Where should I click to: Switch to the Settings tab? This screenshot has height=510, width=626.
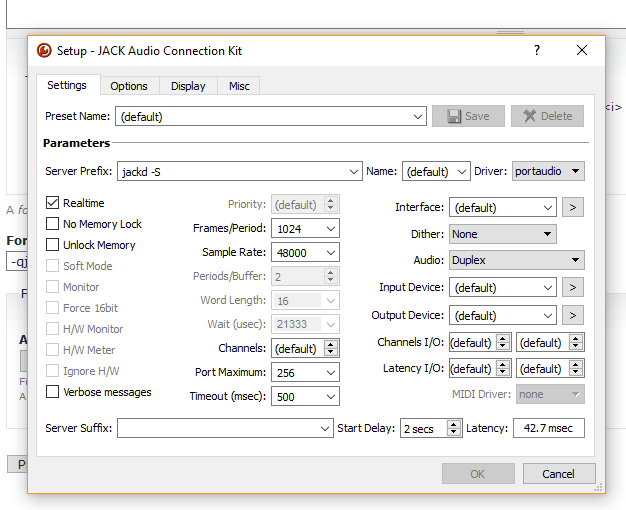pos(67,85)
